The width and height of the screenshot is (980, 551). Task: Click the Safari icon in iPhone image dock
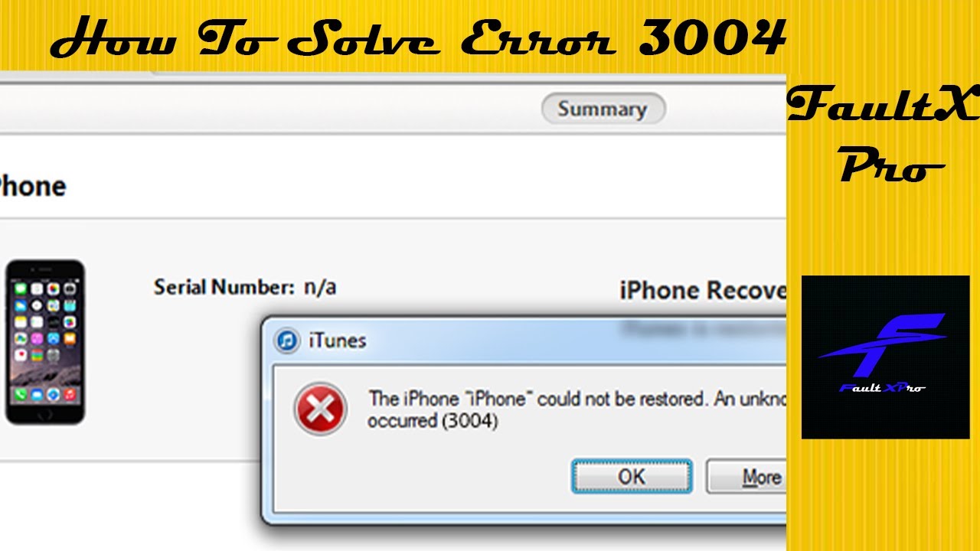(54, 394)
